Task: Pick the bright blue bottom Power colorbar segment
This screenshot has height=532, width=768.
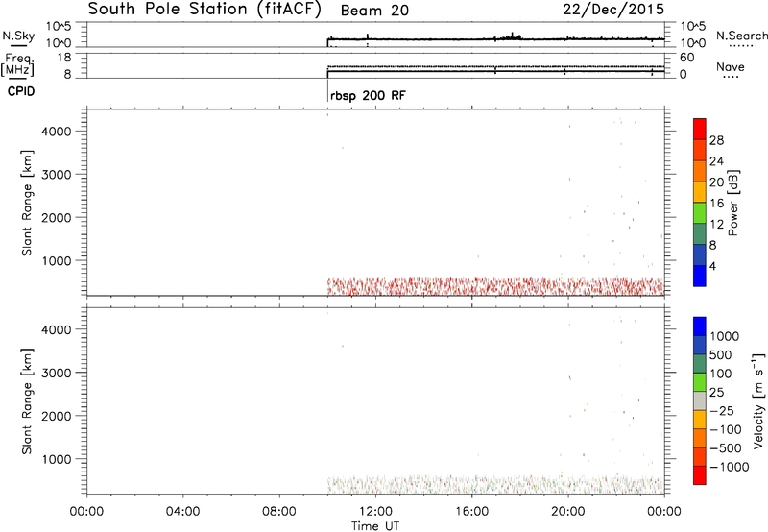Action: (700, 276)
